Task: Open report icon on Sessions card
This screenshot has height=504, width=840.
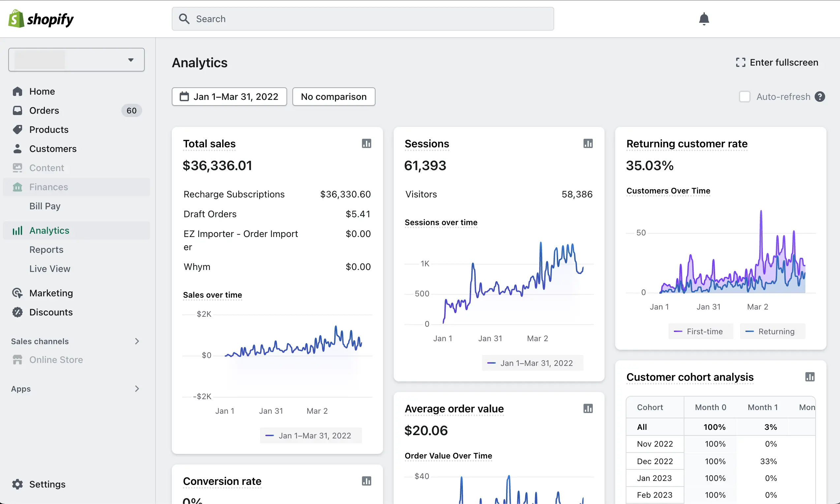Action: click(x=587, y=144)
